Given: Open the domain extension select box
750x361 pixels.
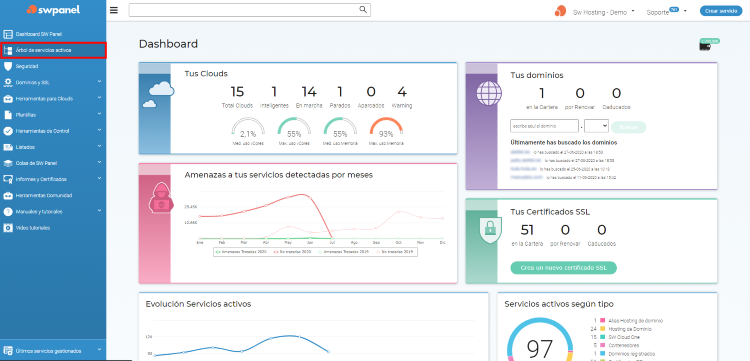Looking at the screenshot, I should point(596,126).
